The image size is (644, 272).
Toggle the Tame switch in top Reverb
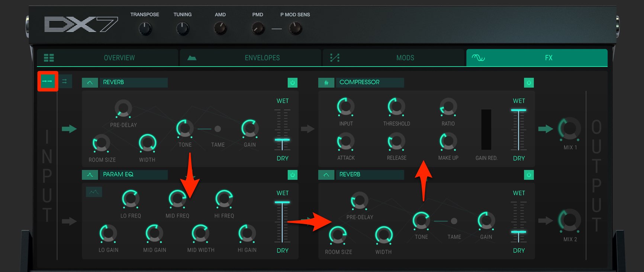pyautogui.click(x=218, y=129)
